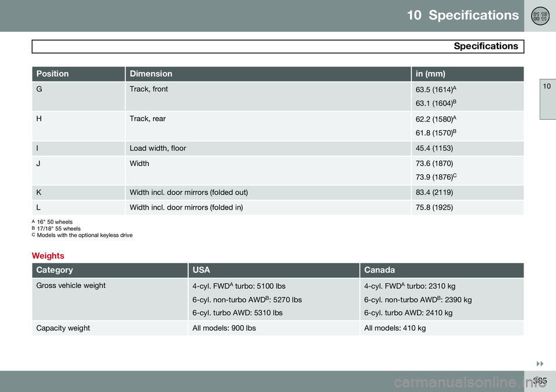Select "All models: 410 kg"
This screenshot has height=392, width=556.
point(395,328)
